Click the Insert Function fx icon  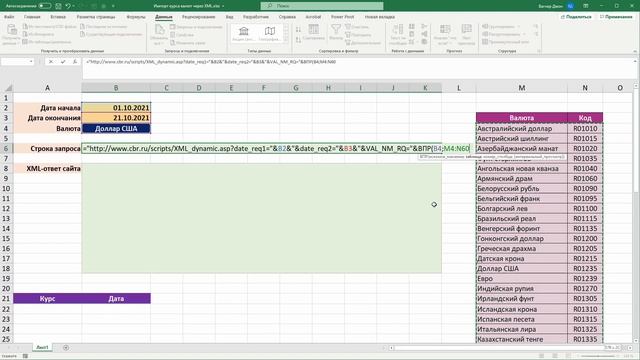(x=75, y=62)
